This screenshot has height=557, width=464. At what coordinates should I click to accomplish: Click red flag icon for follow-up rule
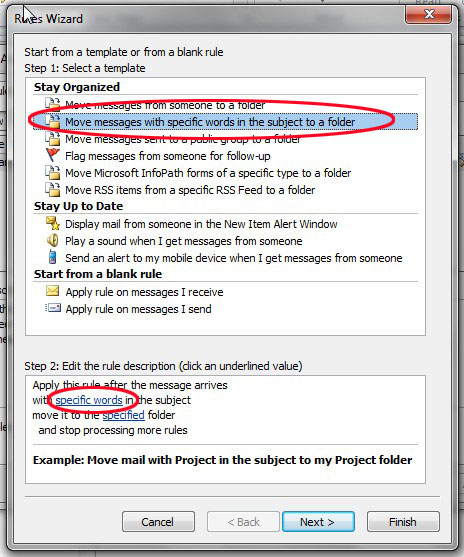pyautogui.click(x=53, y=155)
